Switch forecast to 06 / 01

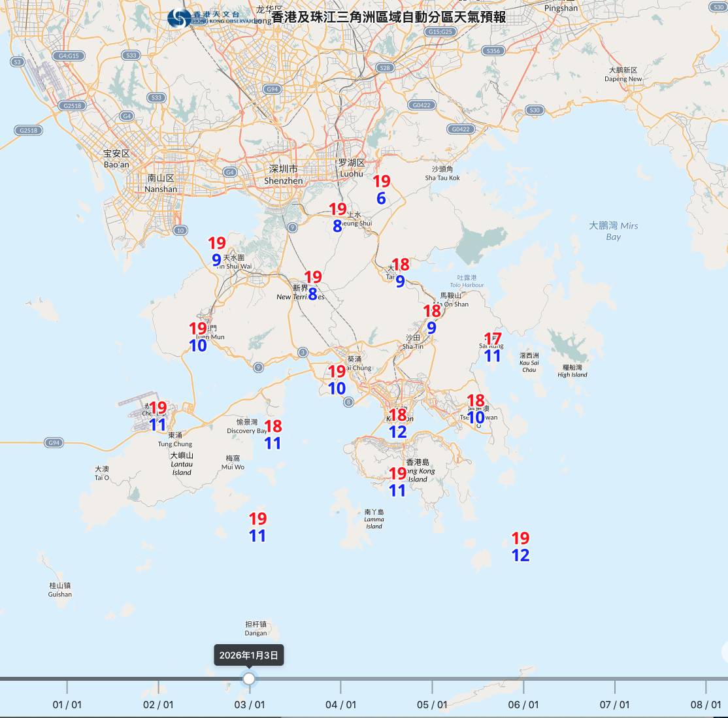point(523,704)
